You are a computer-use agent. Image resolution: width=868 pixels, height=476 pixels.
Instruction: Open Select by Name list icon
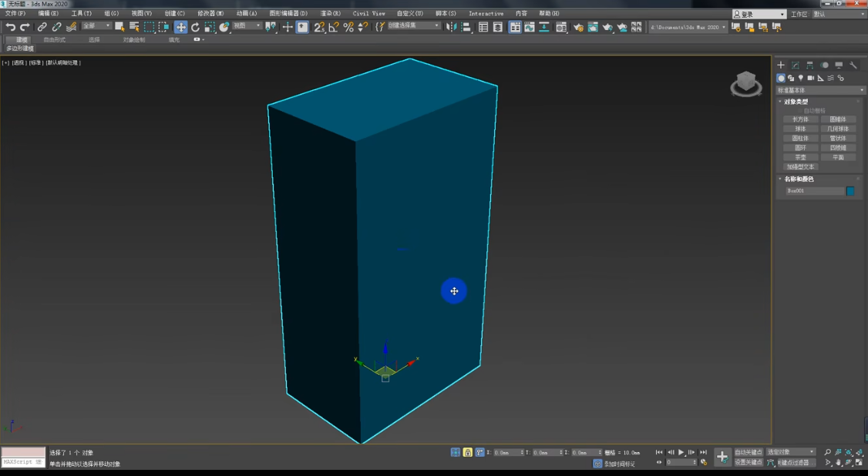pyautogui.click(x=134, y=26)
